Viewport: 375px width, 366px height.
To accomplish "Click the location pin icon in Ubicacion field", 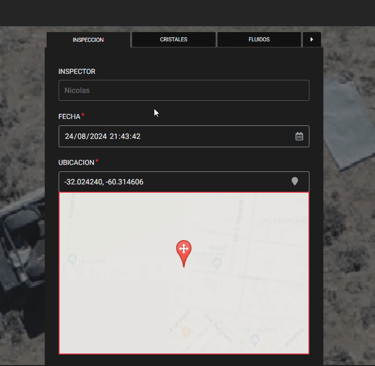I will (x=295, y=181).
